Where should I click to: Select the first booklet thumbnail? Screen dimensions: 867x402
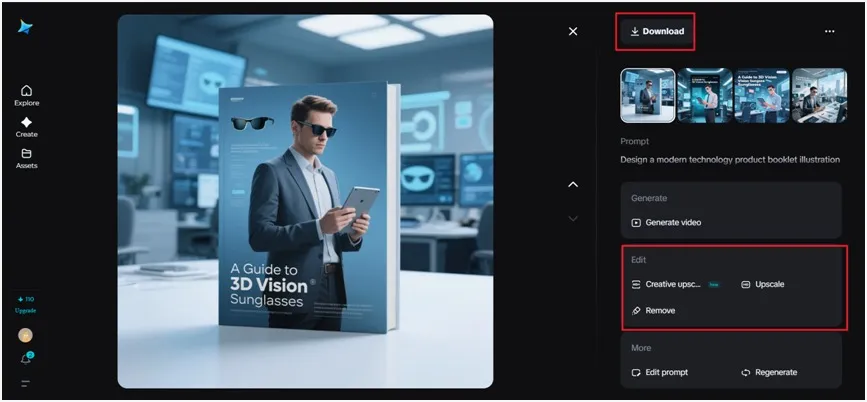click(x=647, y=95)
